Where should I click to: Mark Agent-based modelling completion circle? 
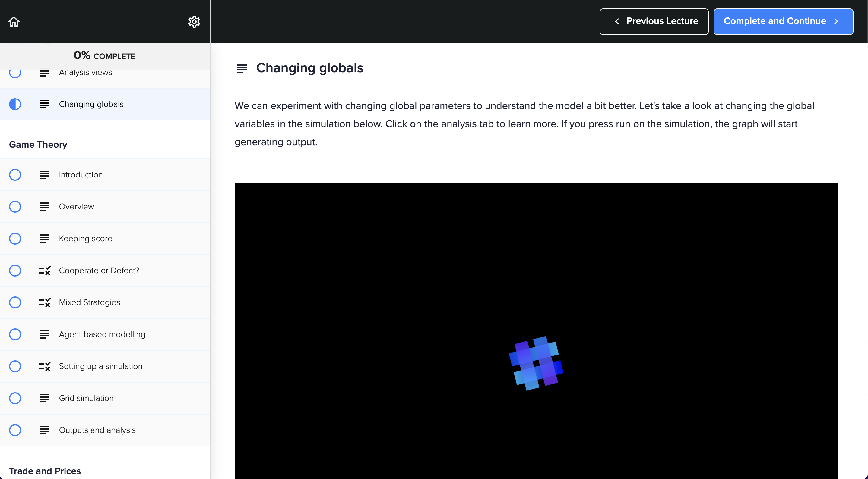[x=15, y=334]
